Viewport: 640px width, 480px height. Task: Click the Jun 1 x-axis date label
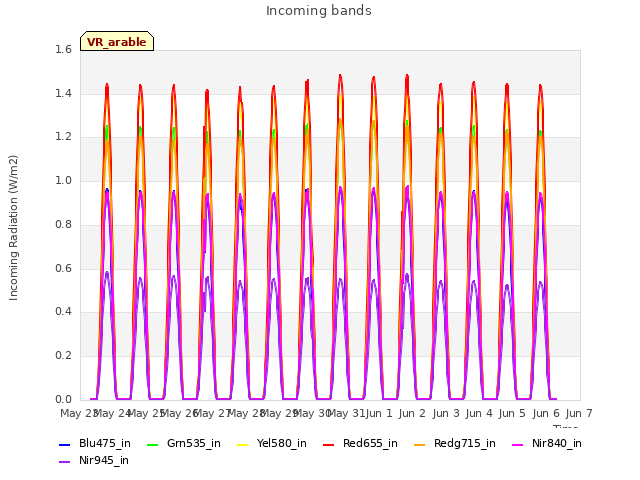pyautogui.click(x=379, y=413)
